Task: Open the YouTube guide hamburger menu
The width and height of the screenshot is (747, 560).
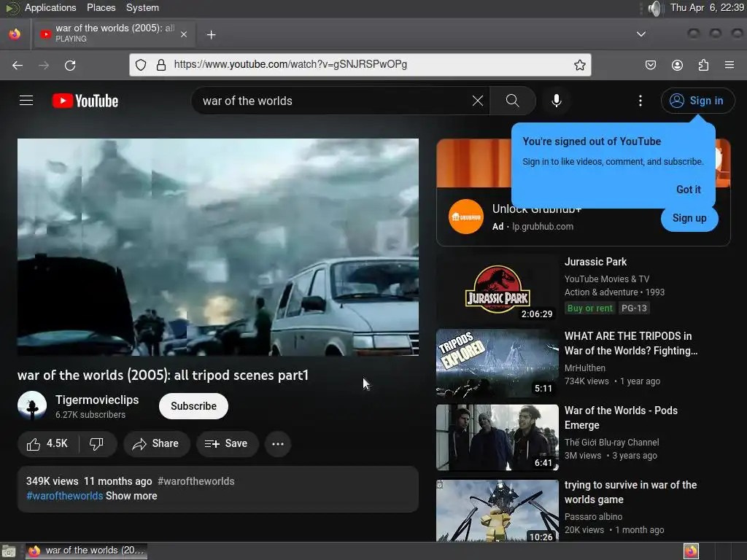Action: click(26, 101)
